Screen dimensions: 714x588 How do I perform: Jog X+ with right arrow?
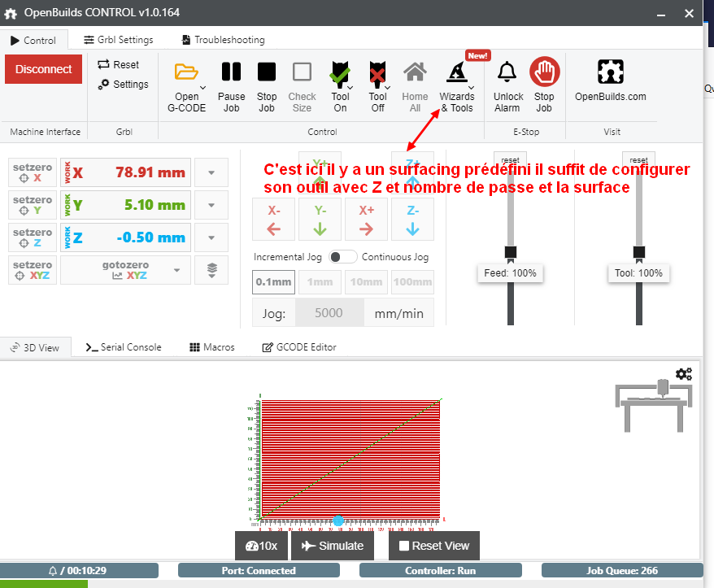[x=366, y=219]
